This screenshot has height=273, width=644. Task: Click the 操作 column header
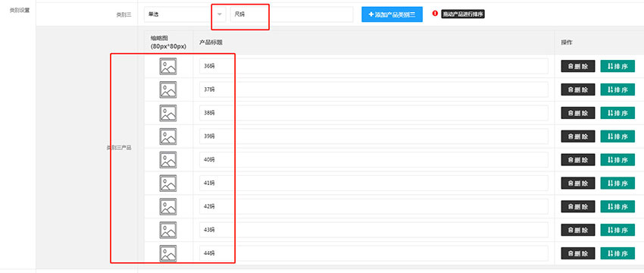567,42
